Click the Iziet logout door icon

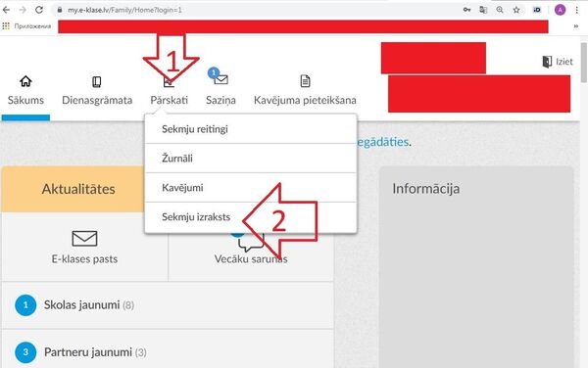pyautogui.click(x=547, y=62)
